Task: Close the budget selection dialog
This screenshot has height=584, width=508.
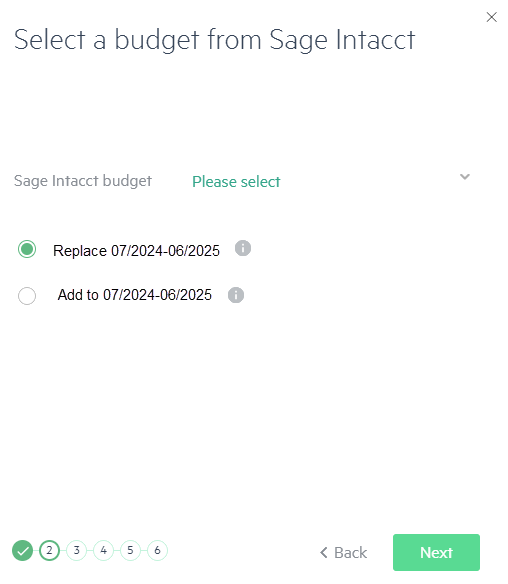Action: (x=492, y=17)
